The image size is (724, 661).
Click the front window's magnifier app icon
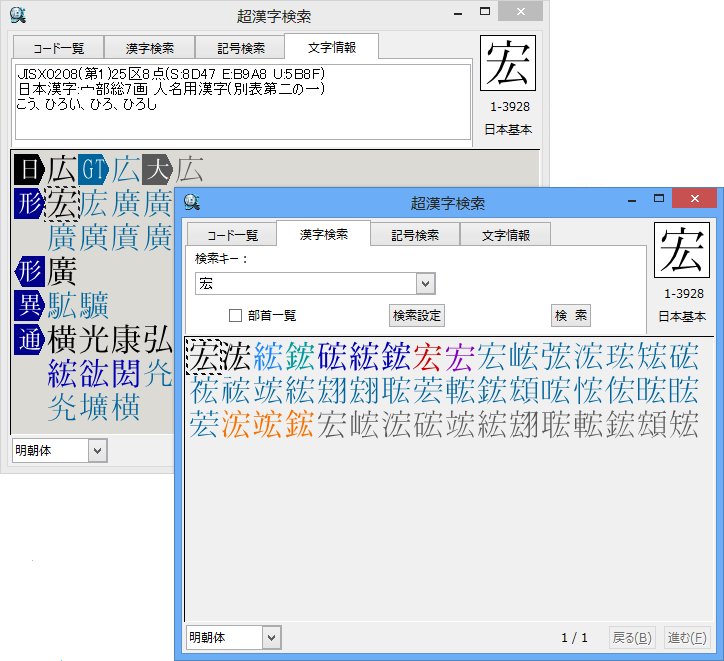pyautogui.click(x=191, y=202)
